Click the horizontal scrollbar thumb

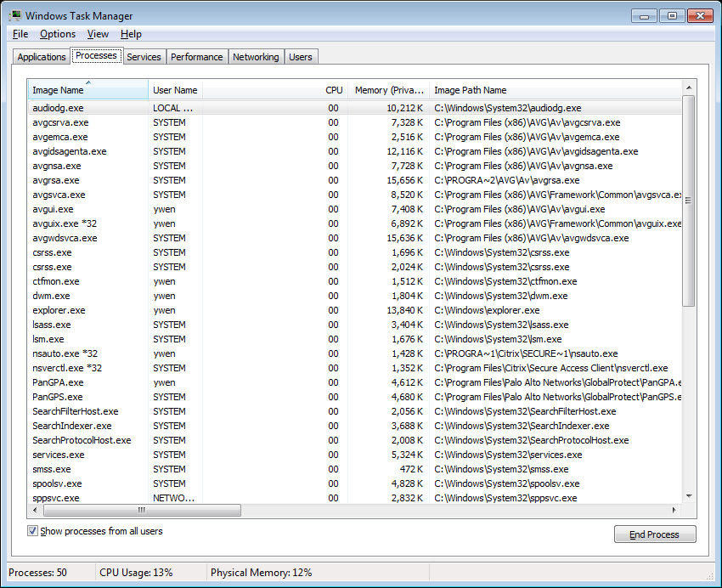(x=142, y=510)
